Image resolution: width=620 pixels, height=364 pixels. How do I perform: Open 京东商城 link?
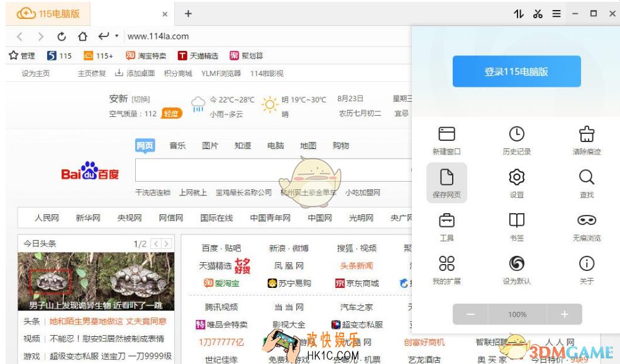tap(357, 284)
